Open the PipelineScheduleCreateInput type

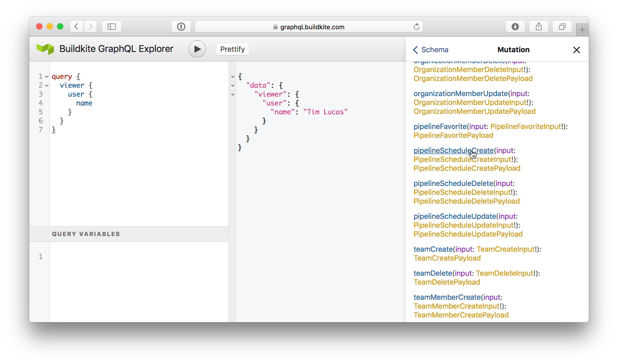point(462,159)
